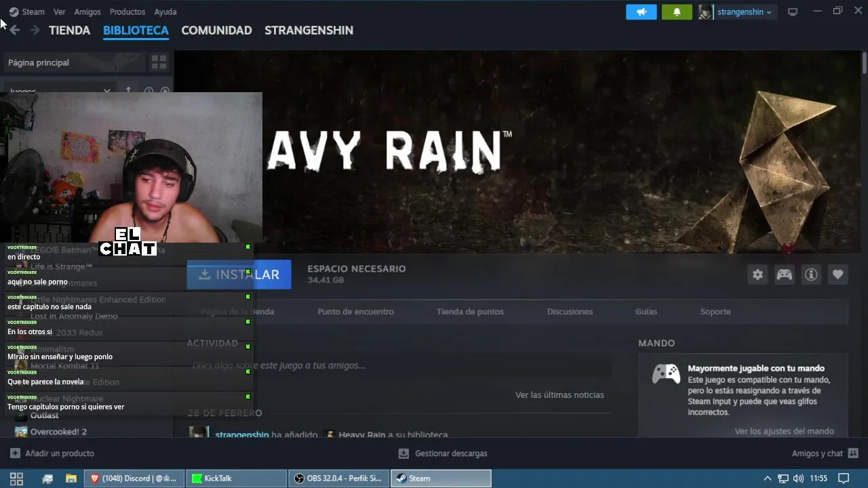
Task: Switch to OBS 32.0.4 window in taskbar
Action: tap(338, 479)
